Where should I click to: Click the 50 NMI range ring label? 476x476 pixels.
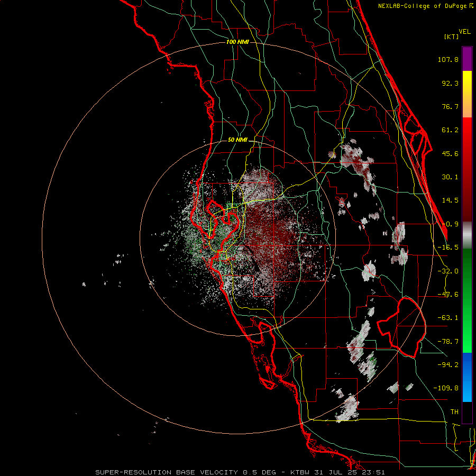click(237, 140)
